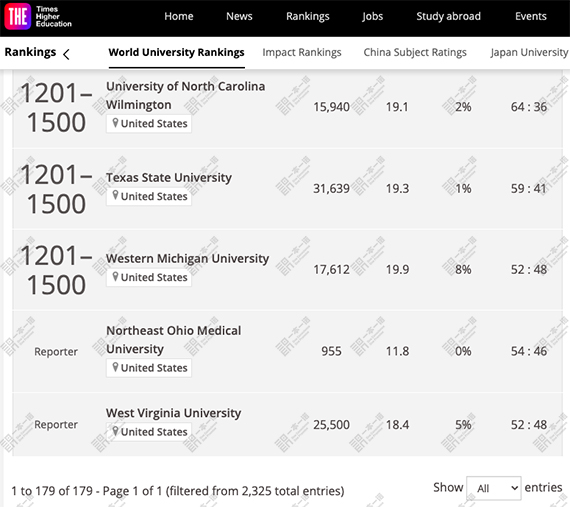
Task: Select student count 31,639
Action: (331, 188)
